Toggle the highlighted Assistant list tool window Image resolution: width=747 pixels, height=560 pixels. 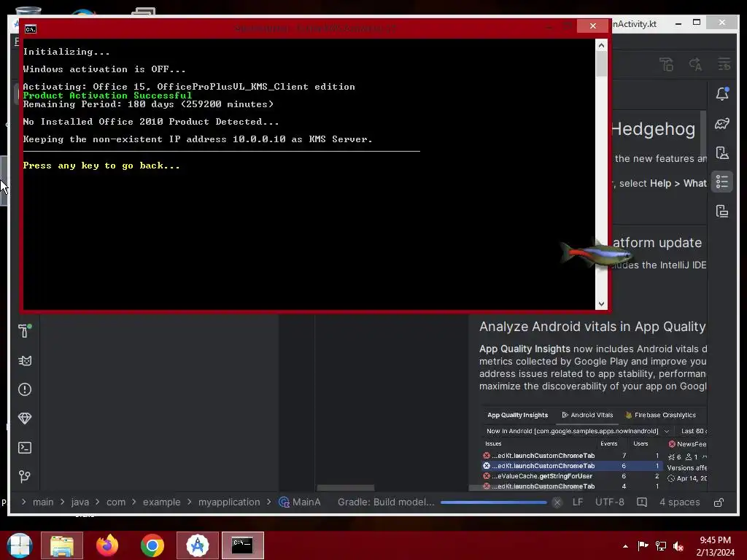(x=722, y=182)
